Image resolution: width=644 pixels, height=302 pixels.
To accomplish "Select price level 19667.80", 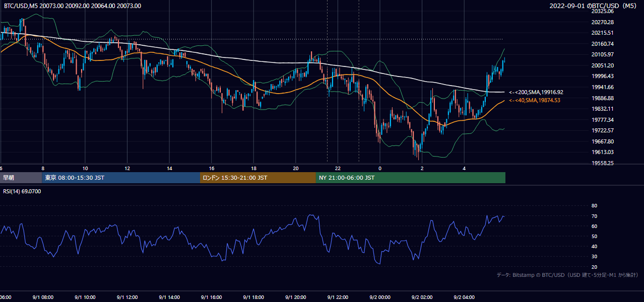I will 603,141.
